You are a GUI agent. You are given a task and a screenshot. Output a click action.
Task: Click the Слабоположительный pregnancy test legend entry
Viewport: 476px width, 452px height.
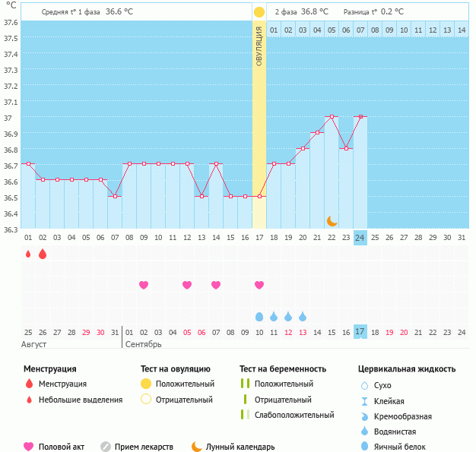point(294,415)
